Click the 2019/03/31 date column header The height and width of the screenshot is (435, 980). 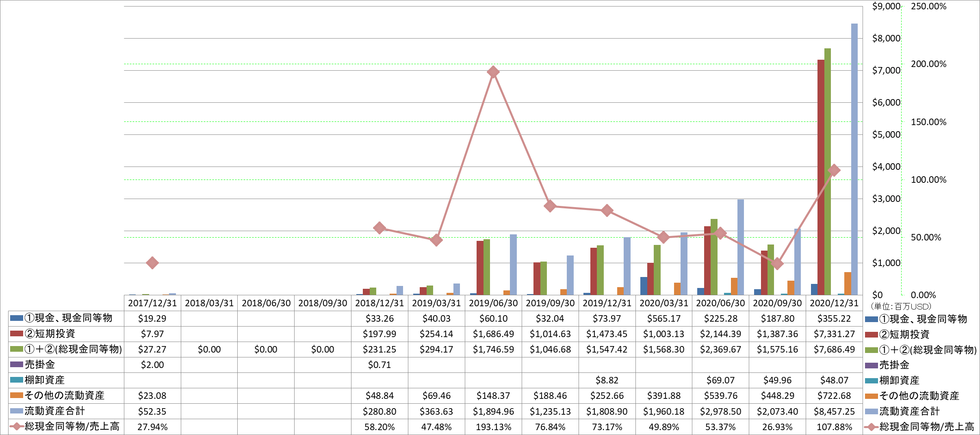(x=436, y=303)
